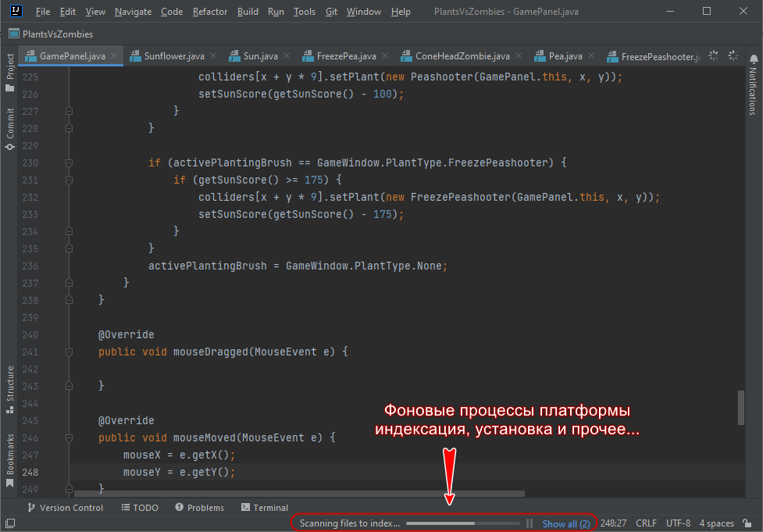Open the Commit tool window
Viewport: 763px width, 532px height.
tap(9, 129)
